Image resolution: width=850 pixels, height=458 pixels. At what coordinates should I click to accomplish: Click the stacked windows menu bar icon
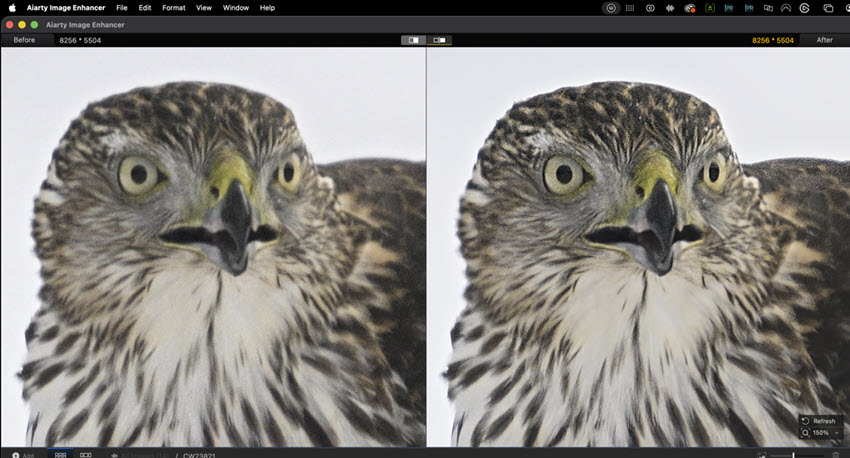click(x=828, y=8)
